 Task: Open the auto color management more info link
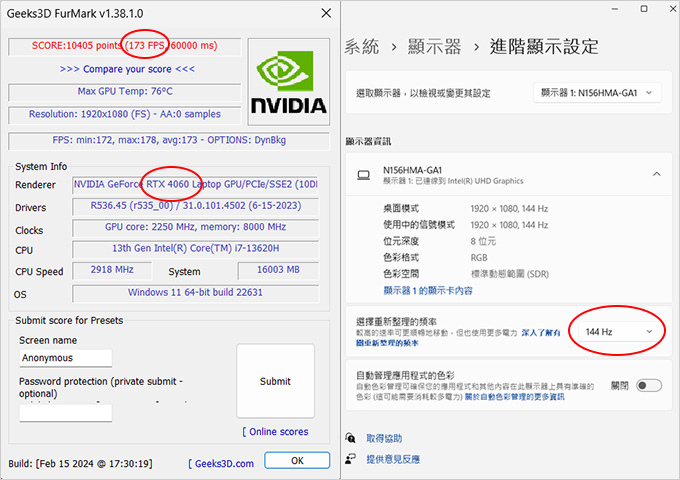[514, 397]
